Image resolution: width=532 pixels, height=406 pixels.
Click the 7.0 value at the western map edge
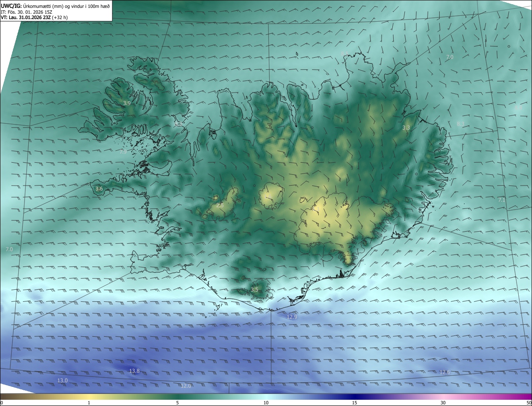9,249
